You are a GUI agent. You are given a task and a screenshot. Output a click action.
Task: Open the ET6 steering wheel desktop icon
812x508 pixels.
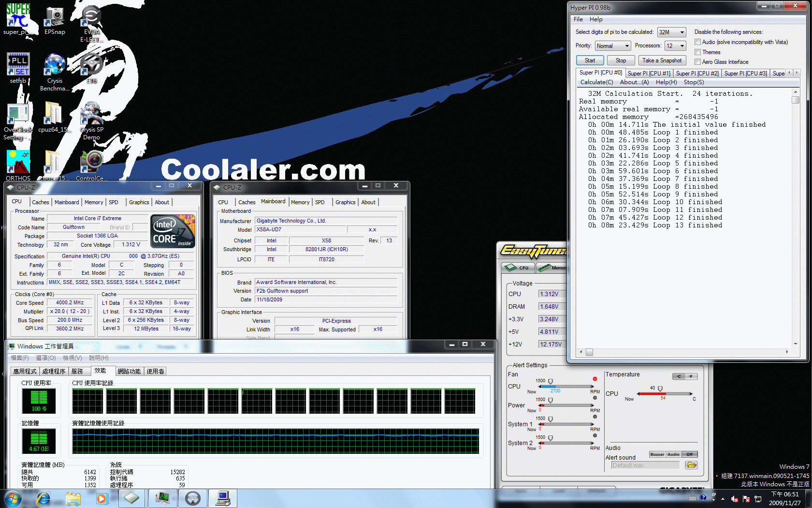tap(91, 68)
